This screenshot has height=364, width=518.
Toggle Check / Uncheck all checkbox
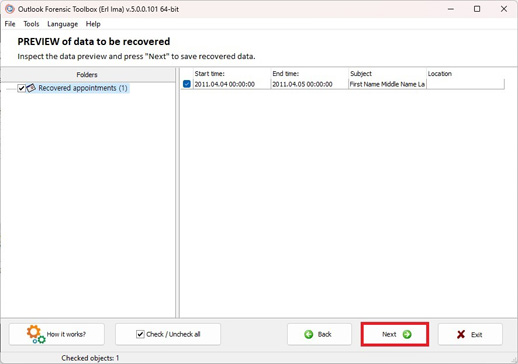tap(140, 334)
